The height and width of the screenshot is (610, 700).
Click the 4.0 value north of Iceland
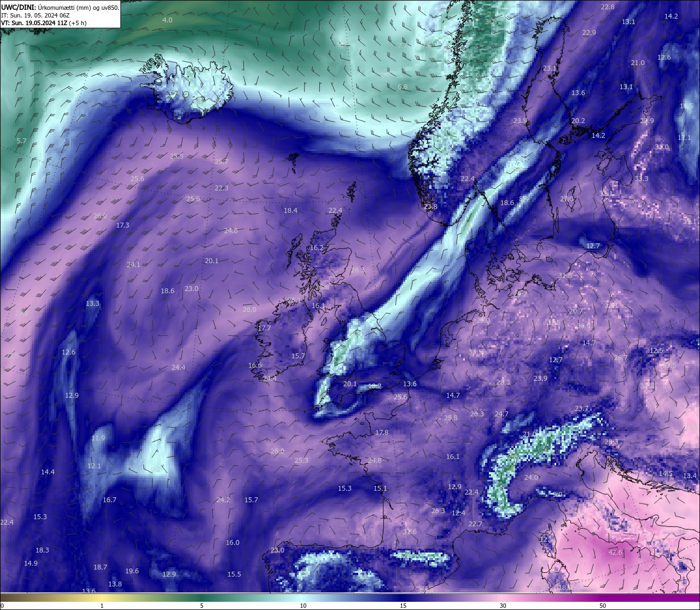click(167, 20)
